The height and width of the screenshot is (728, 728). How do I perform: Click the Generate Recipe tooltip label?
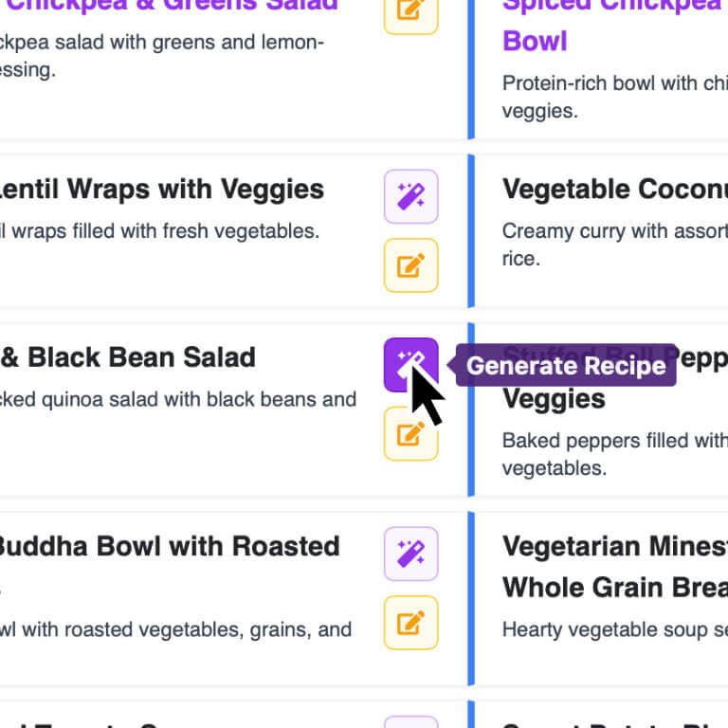[x=566, y=366]
